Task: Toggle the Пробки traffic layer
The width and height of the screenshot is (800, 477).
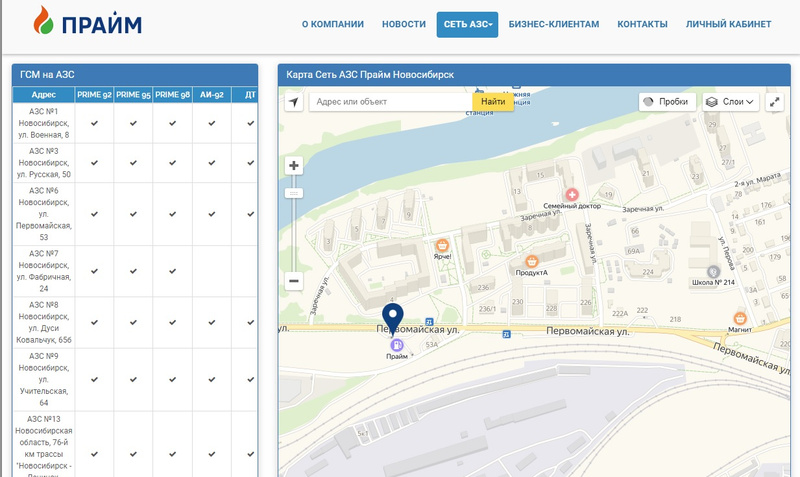Action: (x=665, y=102)
